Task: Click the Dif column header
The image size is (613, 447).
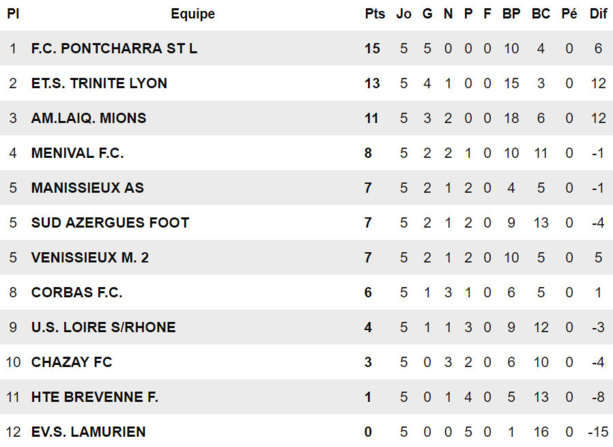Action: (597, 14)
